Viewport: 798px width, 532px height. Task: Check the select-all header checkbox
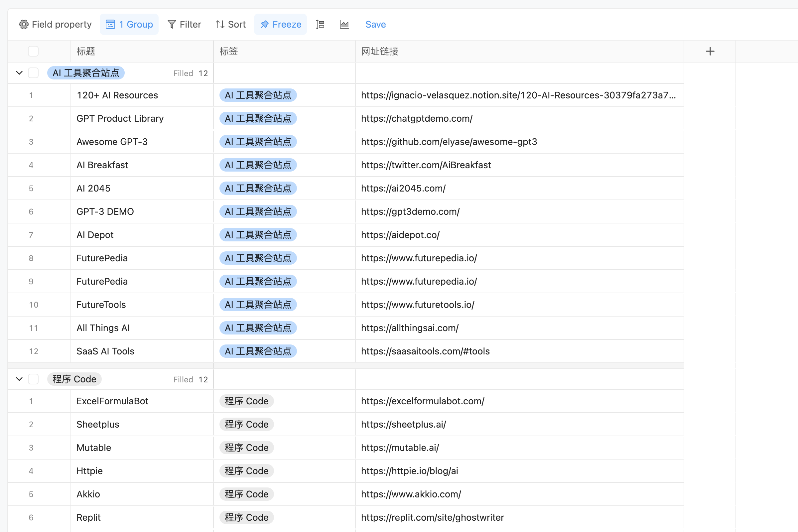pos(33,51)
